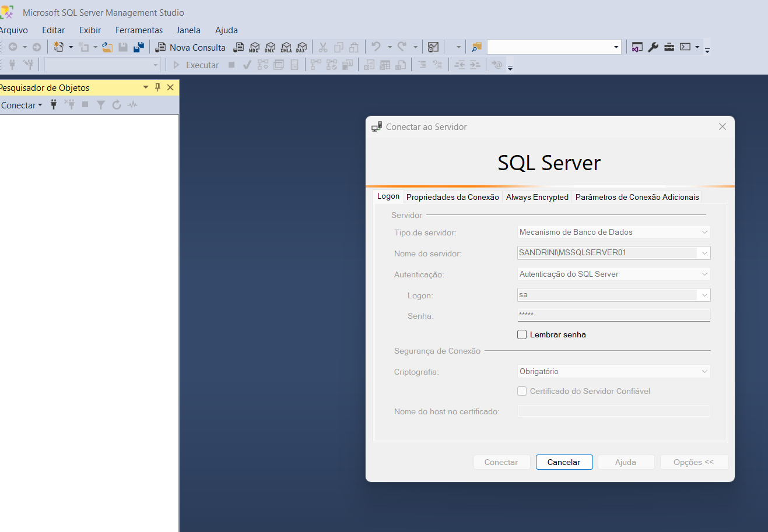
Task: Open a Database Engine Query
Action: click(239, 47)
